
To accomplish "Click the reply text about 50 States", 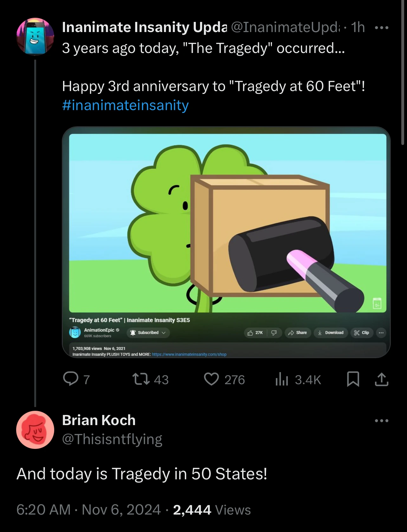I will point(142,474).
